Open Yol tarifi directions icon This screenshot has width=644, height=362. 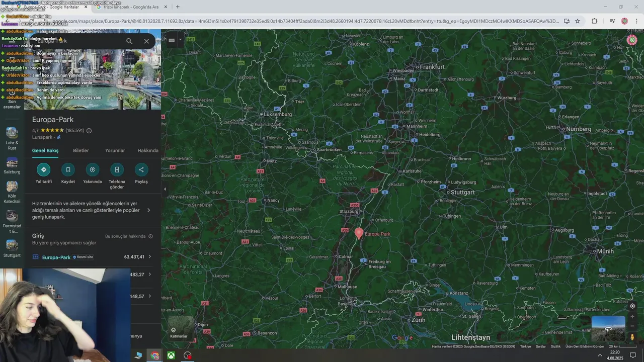pos(44,169)
